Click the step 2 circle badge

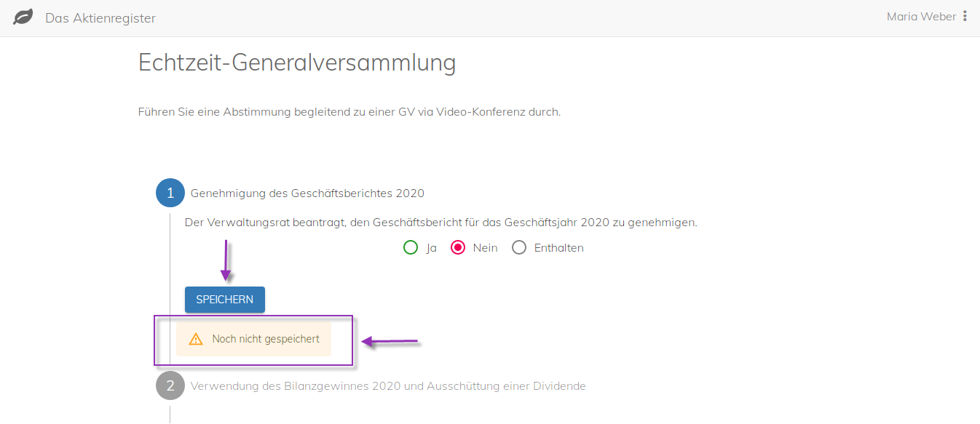click(x=170, y=385)
